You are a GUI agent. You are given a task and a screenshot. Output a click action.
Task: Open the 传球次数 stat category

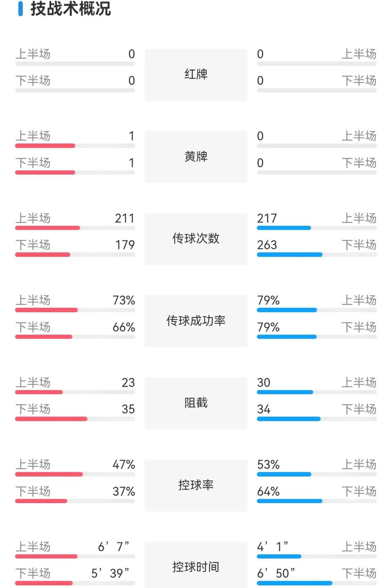click(x=196, y=239)
